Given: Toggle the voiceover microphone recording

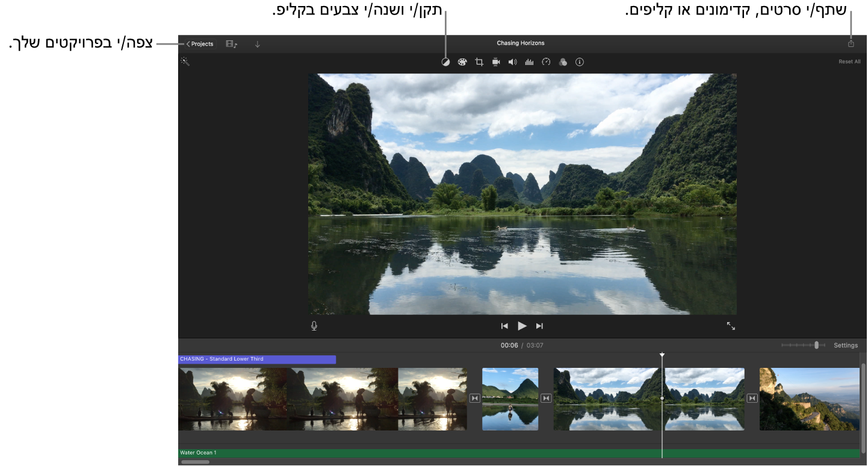Looking at the screenshot, I should [313, 326].
